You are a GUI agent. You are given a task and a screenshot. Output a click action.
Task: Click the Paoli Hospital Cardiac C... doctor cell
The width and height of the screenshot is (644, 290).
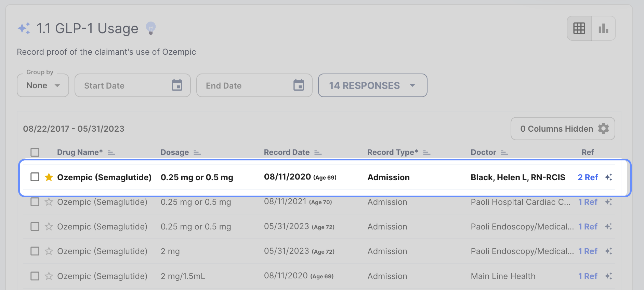click(x=521, y=202)
